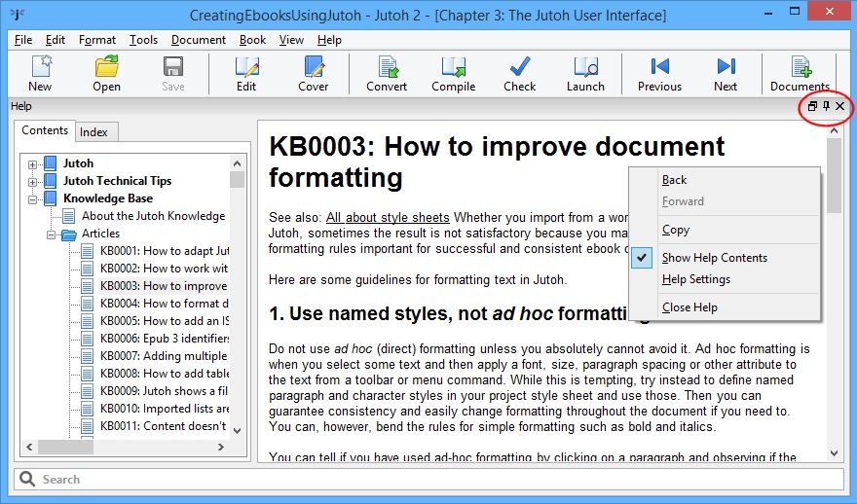Open KB0002: How to work with article

[164, 269]
